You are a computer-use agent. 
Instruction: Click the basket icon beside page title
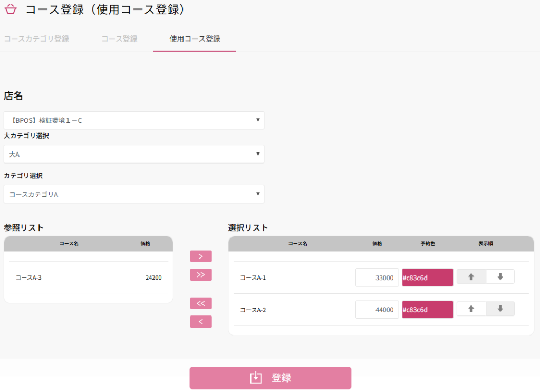[x=11, y=9]
